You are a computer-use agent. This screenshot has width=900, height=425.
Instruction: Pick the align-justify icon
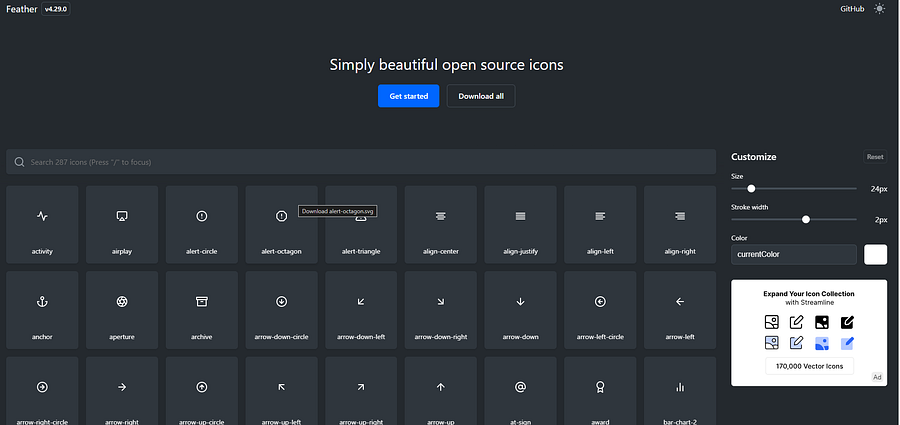[x=521, y=225]
